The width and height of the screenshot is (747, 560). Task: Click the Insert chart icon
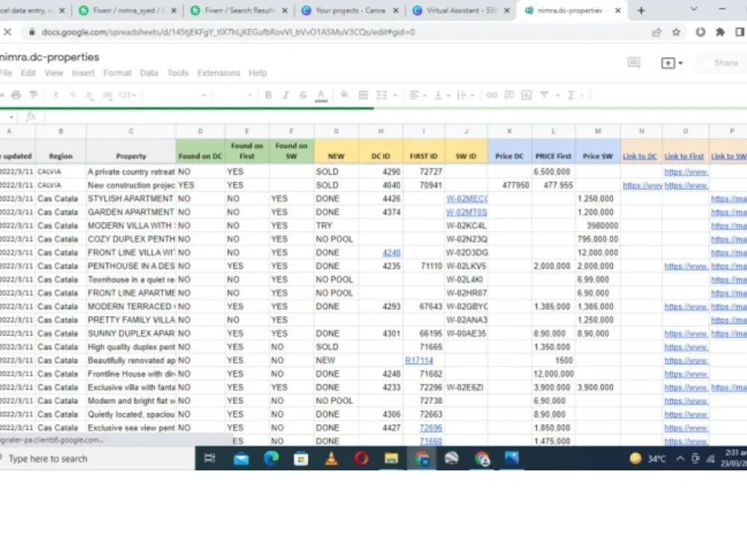tap(527, 95)
